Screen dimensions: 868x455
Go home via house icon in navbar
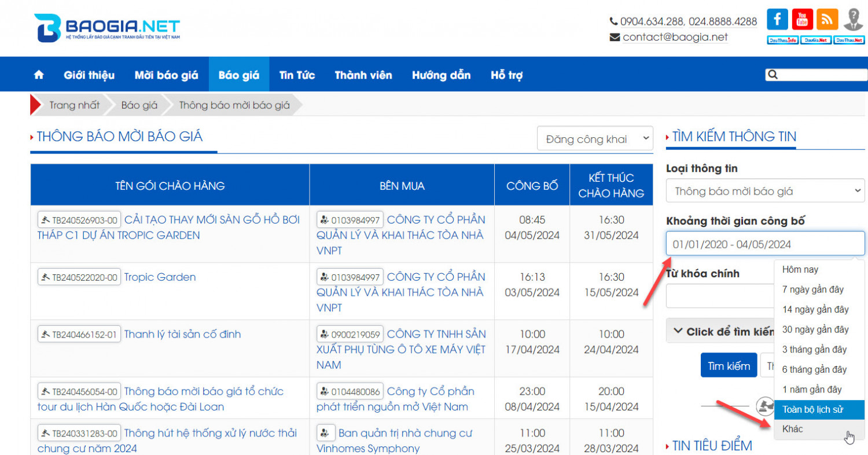39,75
